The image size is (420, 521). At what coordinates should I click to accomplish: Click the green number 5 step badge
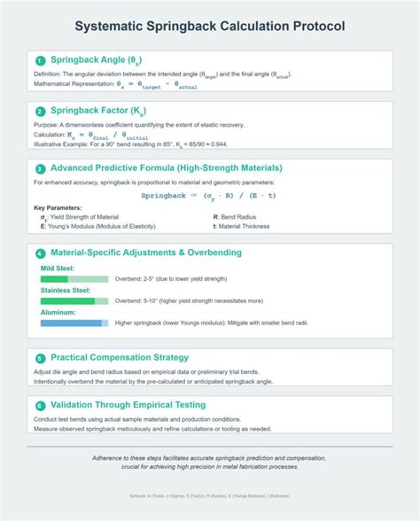coord(41,359)
